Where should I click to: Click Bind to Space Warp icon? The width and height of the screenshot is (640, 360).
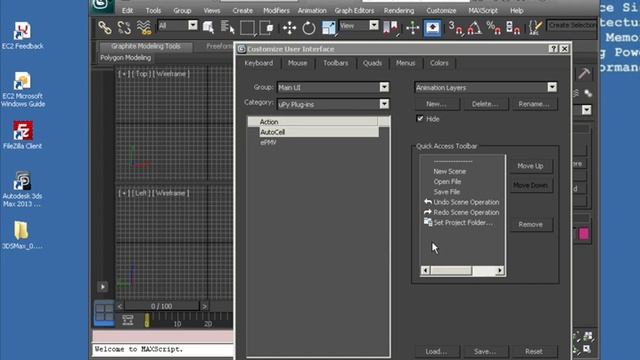point(144,28)
